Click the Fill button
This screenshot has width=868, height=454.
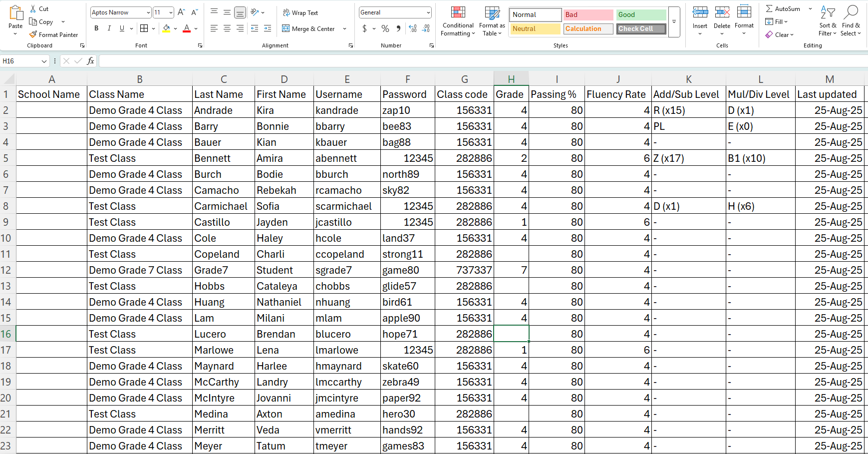[776, 21]
